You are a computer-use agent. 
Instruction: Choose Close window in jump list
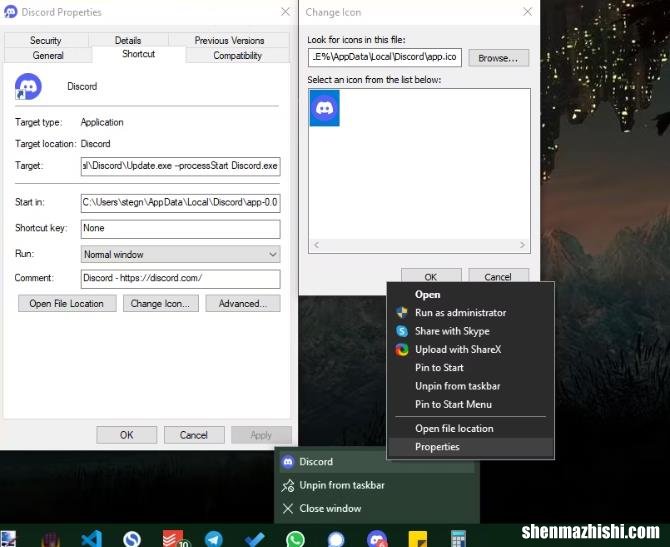(377, 508)
